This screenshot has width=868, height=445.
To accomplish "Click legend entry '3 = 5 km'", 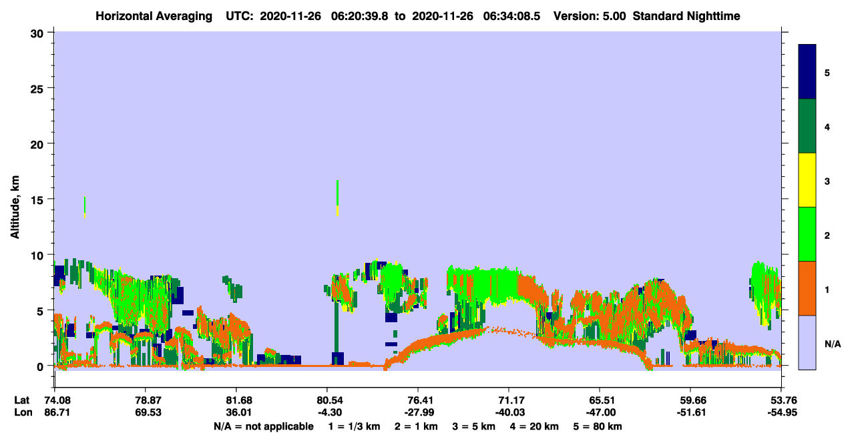I will (474, 426).
